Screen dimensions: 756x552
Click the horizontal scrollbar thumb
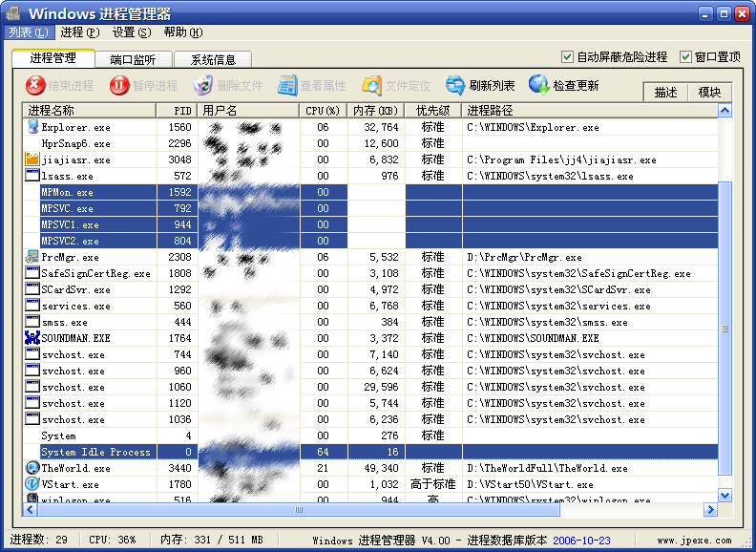click(299, 509)
